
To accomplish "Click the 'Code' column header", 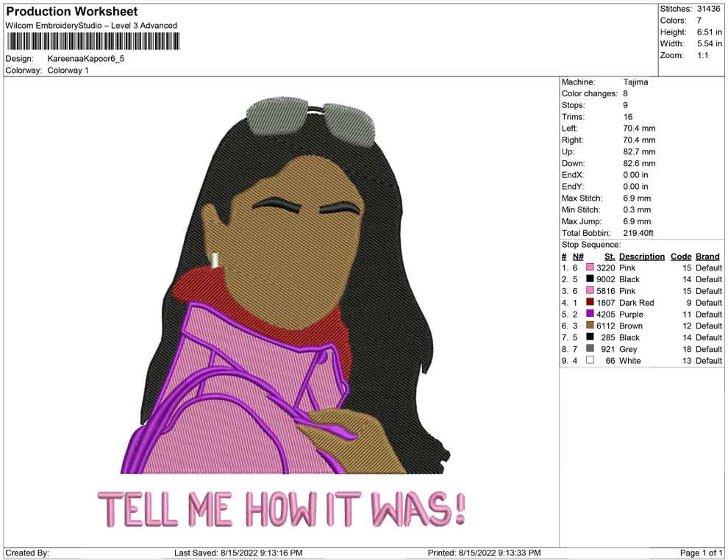I will coord(681,256).
